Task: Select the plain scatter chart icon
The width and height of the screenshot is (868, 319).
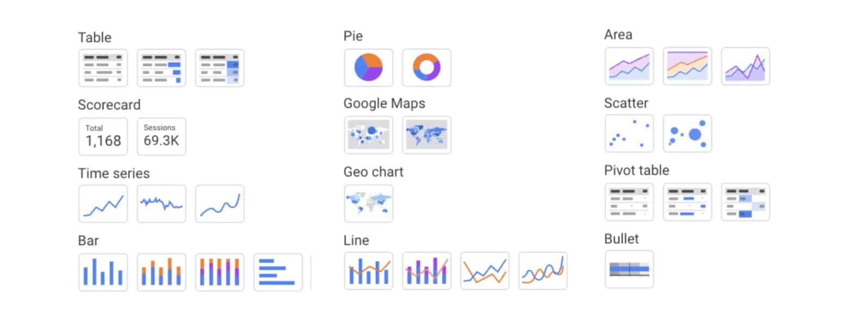Action: [x=629, y=133]
